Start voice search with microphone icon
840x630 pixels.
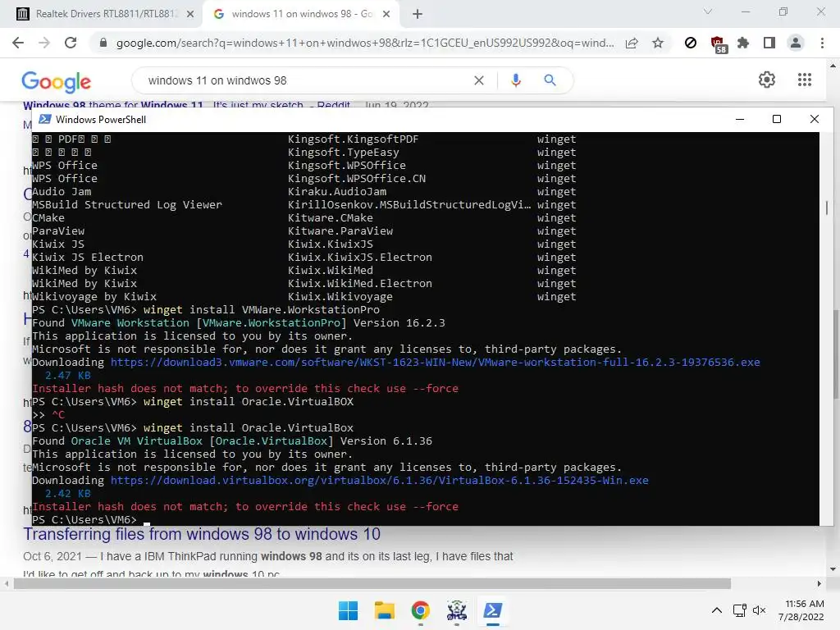tap(516, 80)
